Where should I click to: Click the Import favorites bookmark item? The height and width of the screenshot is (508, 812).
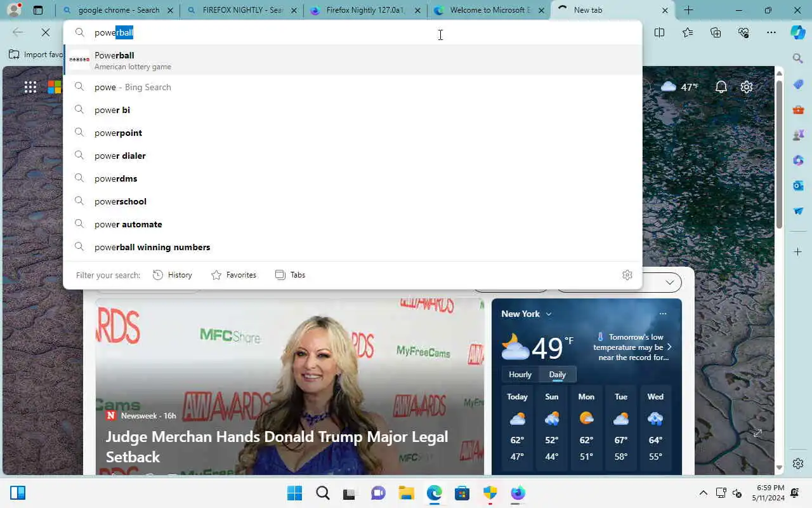(36, 55)
